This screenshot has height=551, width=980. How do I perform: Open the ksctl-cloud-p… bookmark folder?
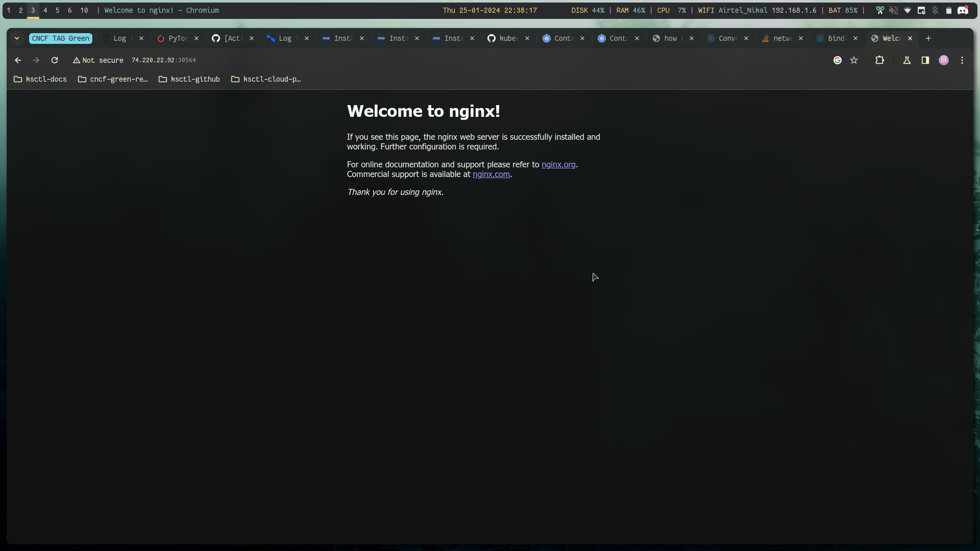click(x=266, y=79)
